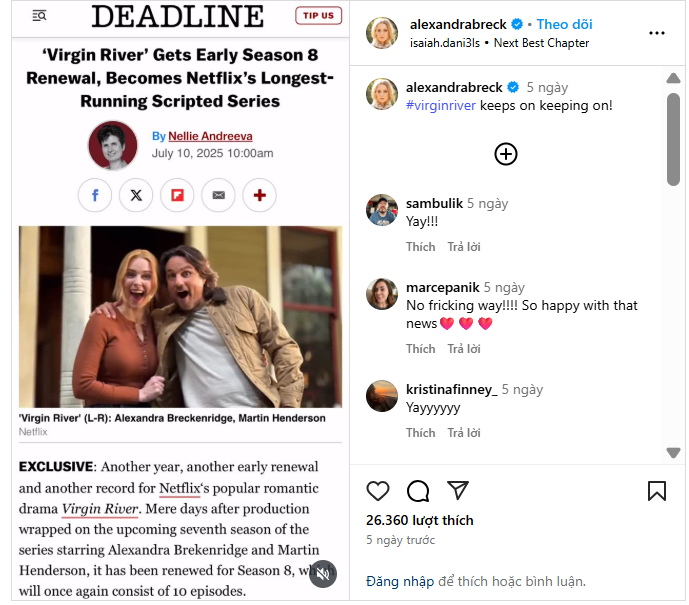Click Thích under marcepanik's comment
Screen dimensions: 689x605
pyautogui.click(x=421, y=349)
